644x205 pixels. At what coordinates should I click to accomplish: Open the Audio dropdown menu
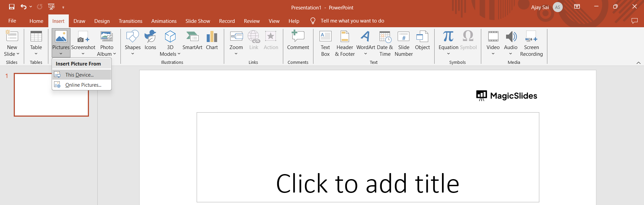510,53
